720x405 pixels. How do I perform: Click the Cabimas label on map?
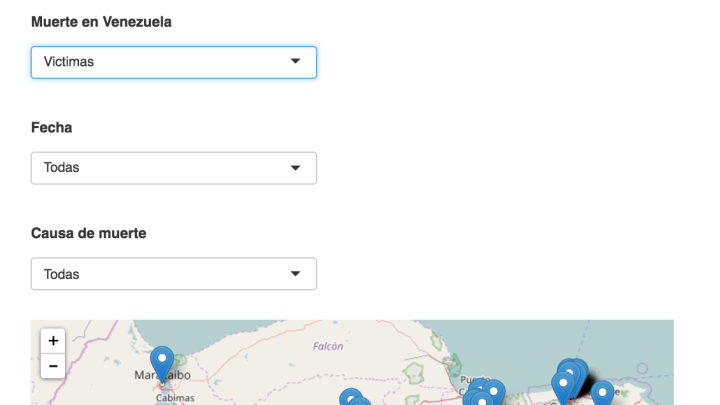175,398
